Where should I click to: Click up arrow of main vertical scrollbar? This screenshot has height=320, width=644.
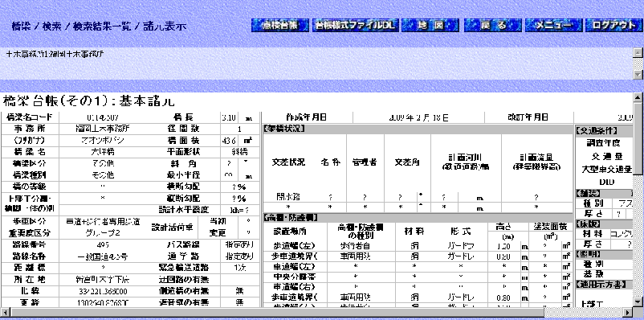point(638,97)
